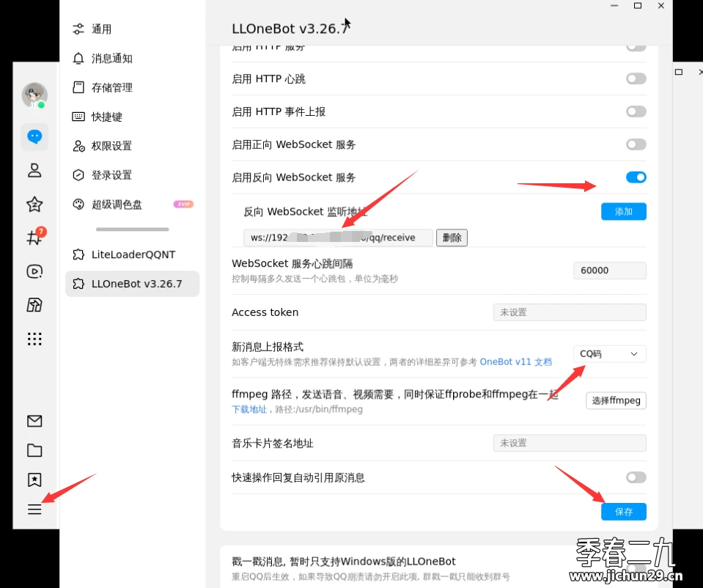Click the 添加 button to add address
The width and height of the screenshot is (703, 588).
(x=623, y=211)
